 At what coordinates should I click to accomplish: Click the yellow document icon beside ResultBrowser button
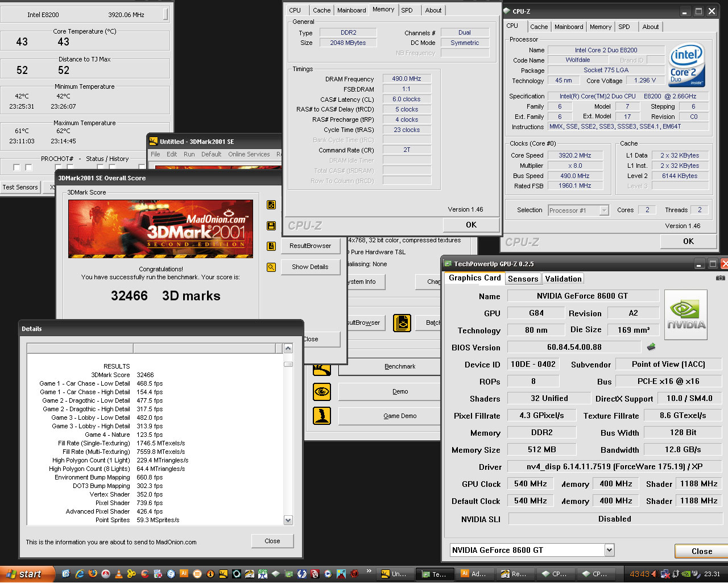[x=271, y=246]
